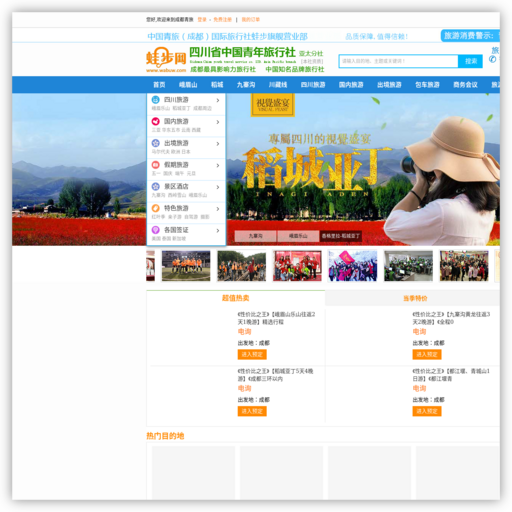Click the 旅游消费警示 blue notice badge
The image size is (512, 512).
[x=470, y=36]
